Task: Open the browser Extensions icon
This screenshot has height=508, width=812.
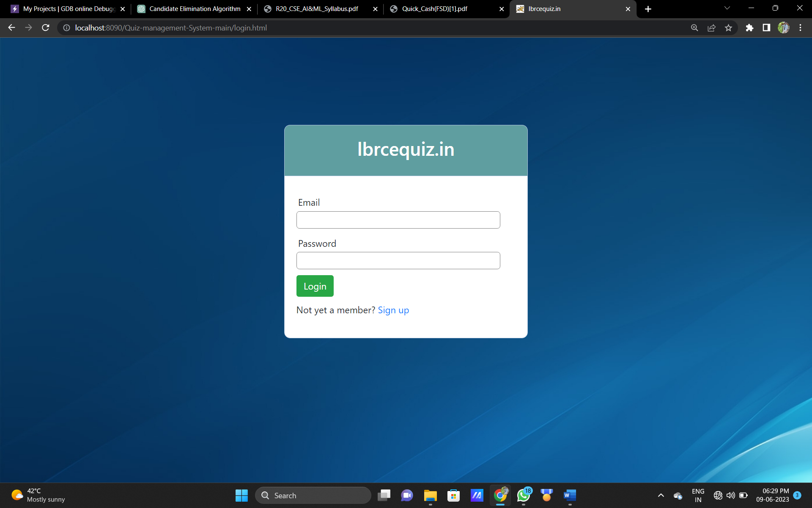Action: click(749, 28)
